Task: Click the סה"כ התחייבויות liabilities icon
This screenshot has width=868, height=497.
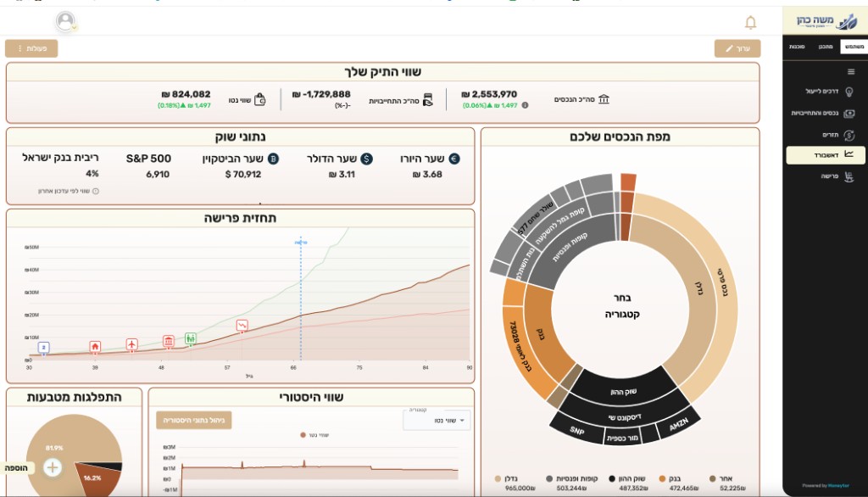Action: pos(427,100)
